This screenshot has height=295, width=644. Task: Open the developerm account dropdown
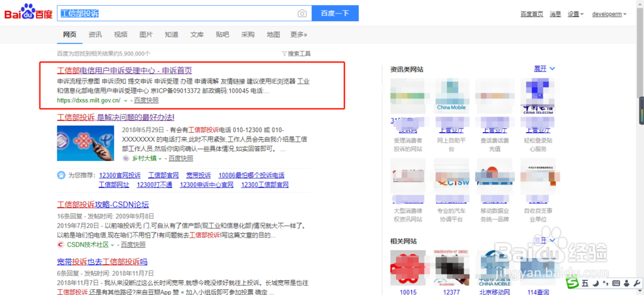click(609, 14)
